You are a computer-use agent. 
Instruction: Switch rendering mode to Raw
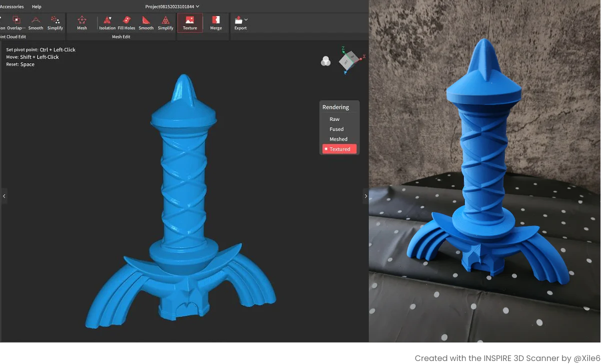(334, 119)
